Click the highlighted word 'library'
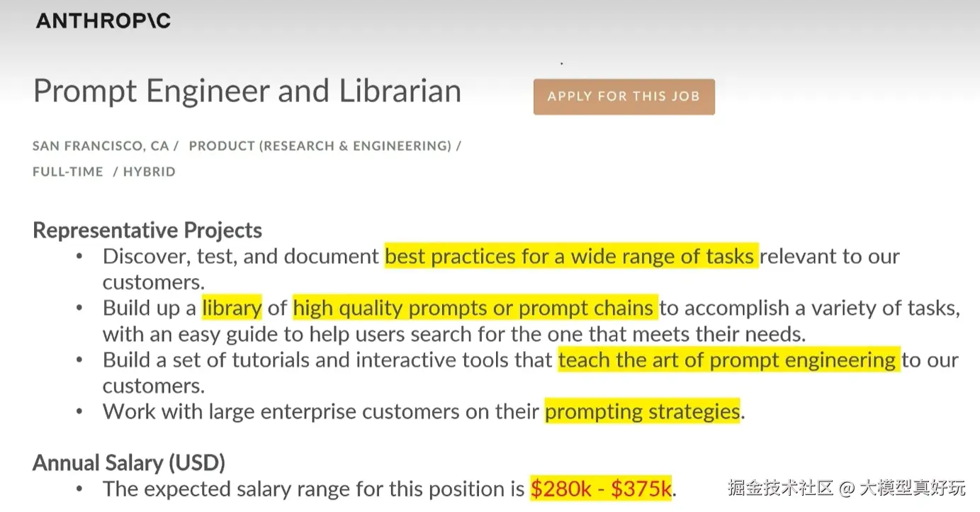The image size is (980, 512). tap(232, 308)
